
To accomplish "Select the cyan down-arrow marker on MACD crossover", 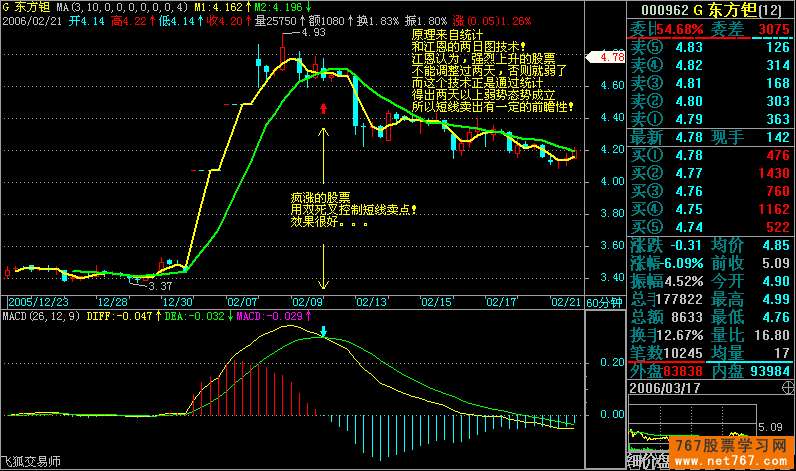I will [324, 331].
